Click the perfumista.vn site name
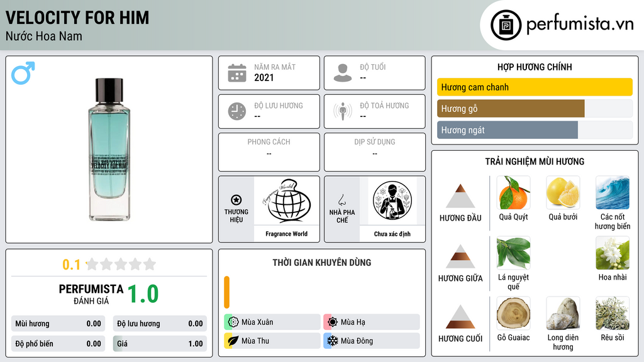Viewport: 644px width, 362px height. click(580, 25)
